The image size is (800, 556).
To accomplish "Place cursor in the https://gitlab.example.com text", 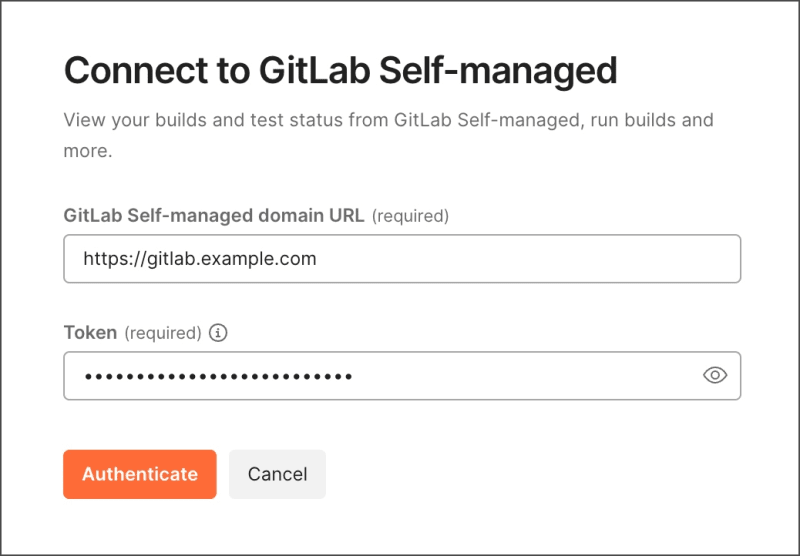I will [x=200, y=259].
